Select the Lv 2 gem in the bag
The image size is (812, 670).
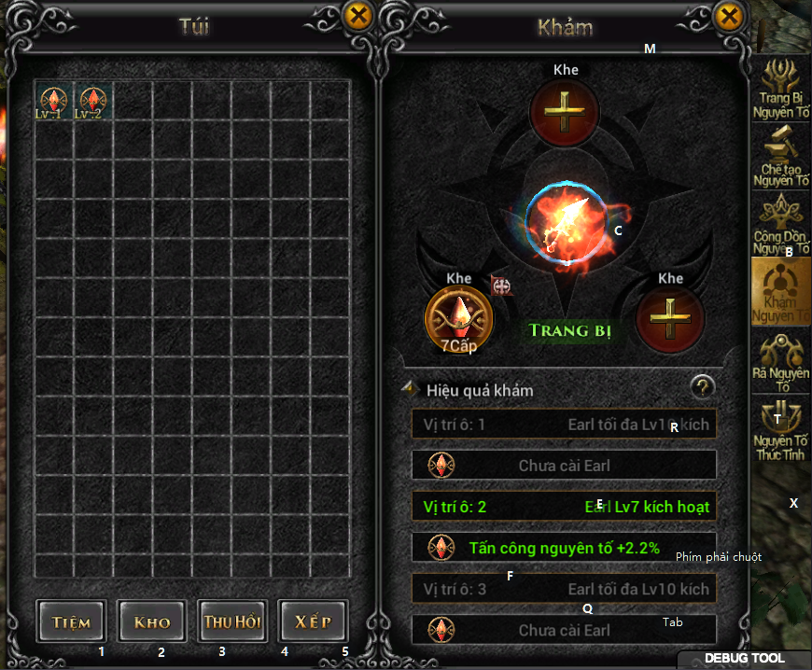(x=93, y=101)
